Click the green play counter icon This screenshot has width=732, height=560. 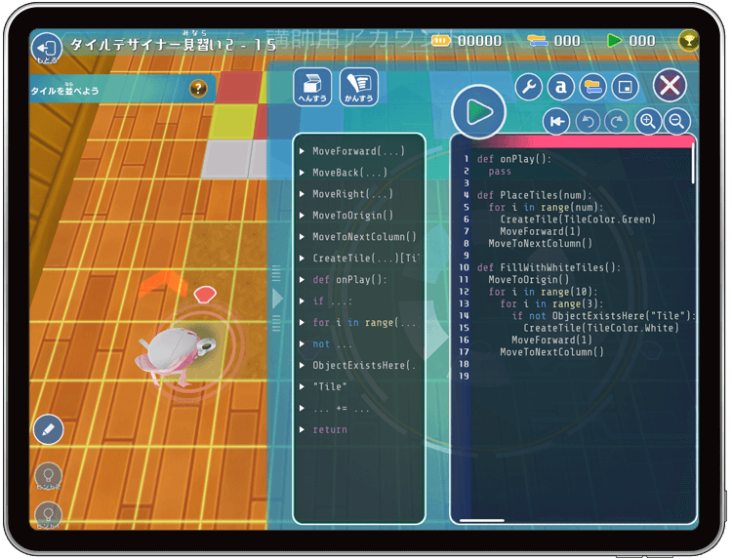[x=614, y=41]
